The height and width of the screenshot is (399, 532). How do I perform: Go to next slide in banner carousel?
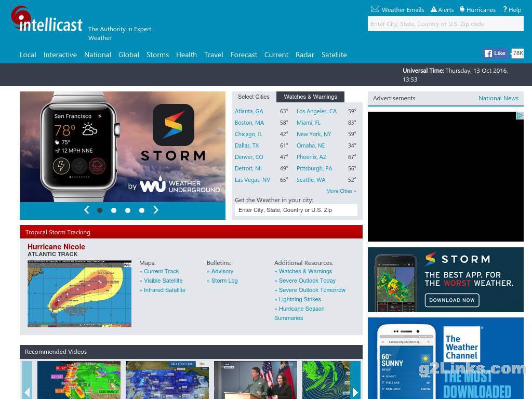pos(156,210)
